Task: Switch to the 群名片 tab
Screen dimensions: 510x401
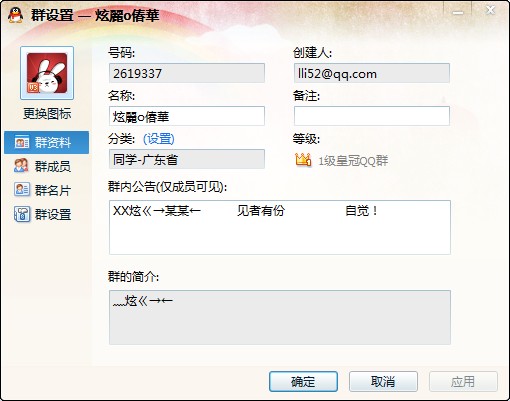Action: pyautogui.click(x=46, y=190)
